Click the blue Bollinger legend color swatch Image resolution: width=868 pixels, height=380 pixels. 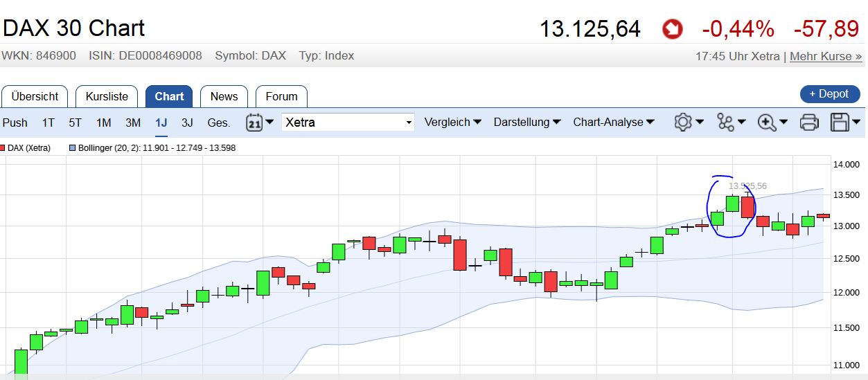pos(72,148)
